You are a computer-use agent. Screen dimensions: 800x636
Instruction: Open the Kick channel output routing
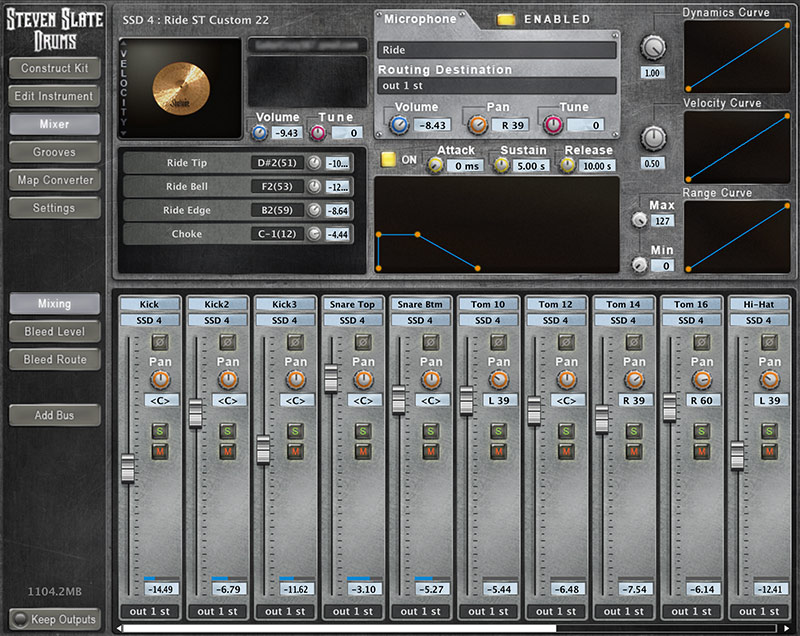click(149, 611)
